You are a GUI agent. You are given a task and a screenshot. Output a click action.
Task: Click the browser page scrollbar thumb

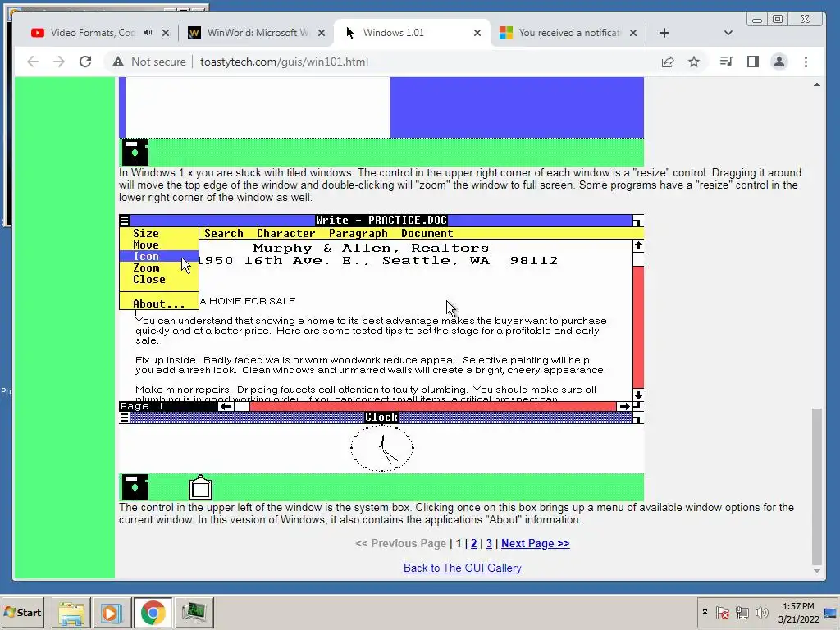point(816,487)
